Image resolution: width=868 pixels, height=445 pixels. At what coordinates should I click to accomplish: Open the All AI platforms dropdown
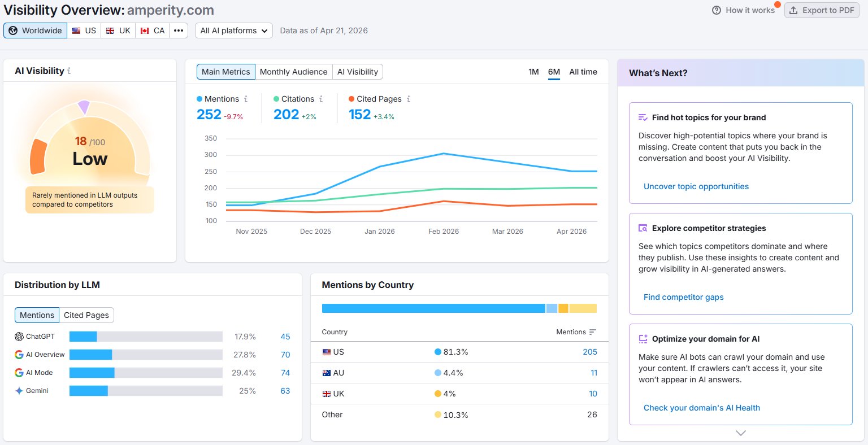234,30
